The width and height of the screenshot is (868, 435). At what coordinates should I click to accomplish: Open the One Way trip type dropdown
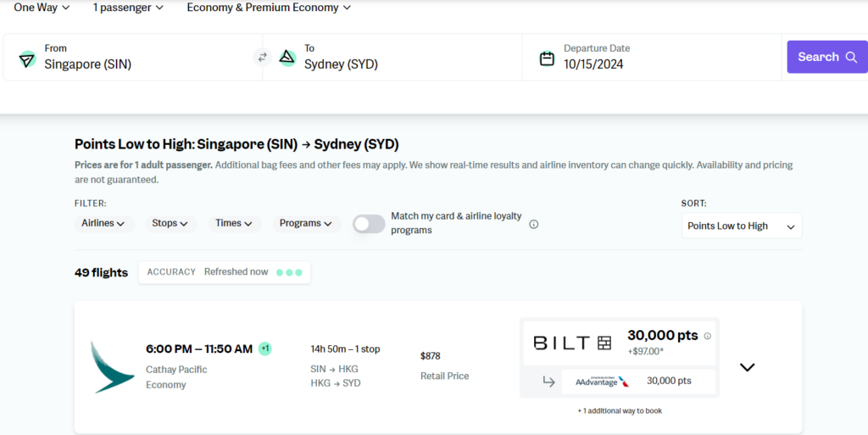click(x=42, y=8)
